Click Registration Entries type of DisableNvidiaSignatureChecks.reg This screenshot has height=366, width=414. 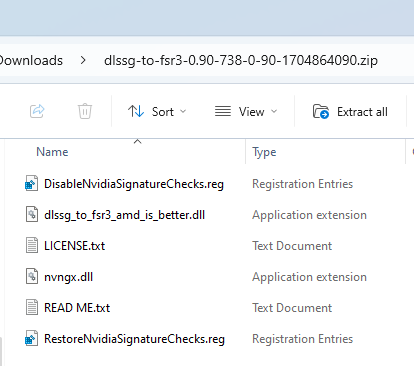(x=302, y=184)
